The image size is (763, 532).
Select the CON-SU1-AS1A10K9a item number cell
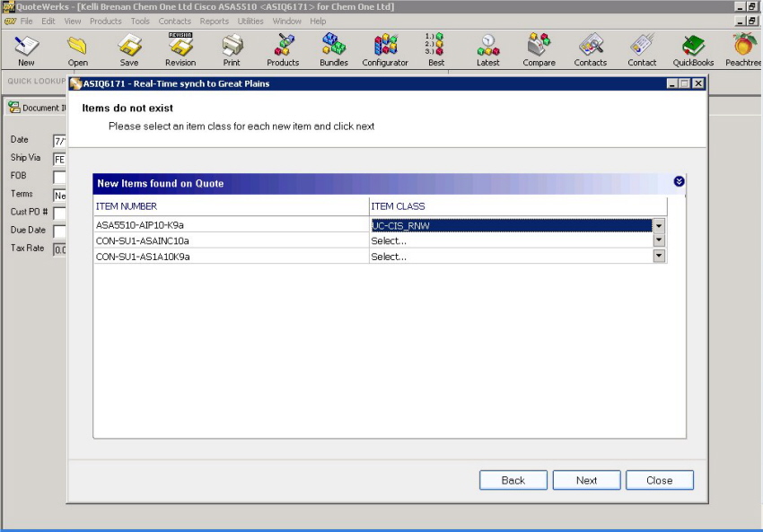coord(231,257)
